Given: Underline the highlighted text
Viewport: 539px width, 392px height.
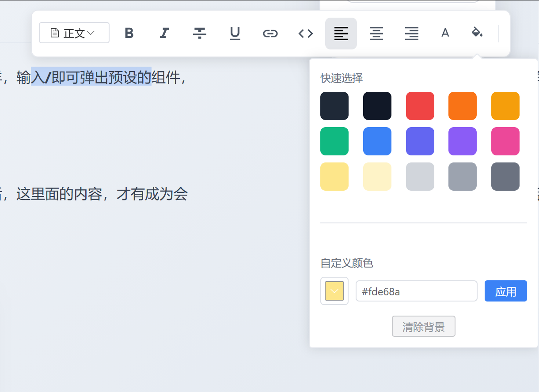Looking at the screenshot, I should coord(235,33).
